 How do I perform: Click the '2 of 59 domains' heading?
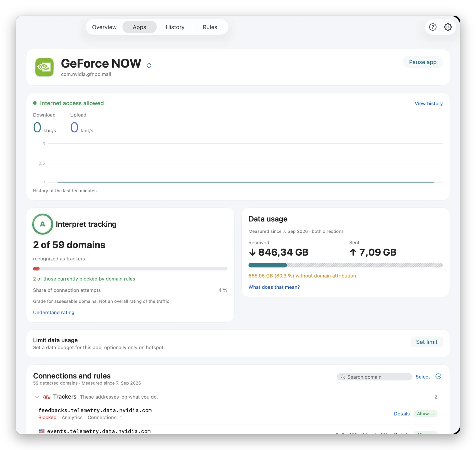(x=69, y=245)
